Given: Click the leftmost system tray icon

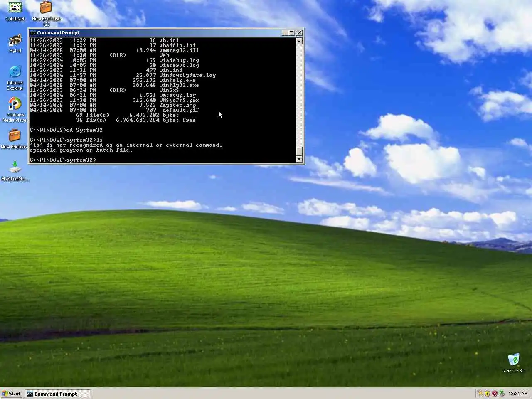Looking at the screenshot, I should (480, 394).
